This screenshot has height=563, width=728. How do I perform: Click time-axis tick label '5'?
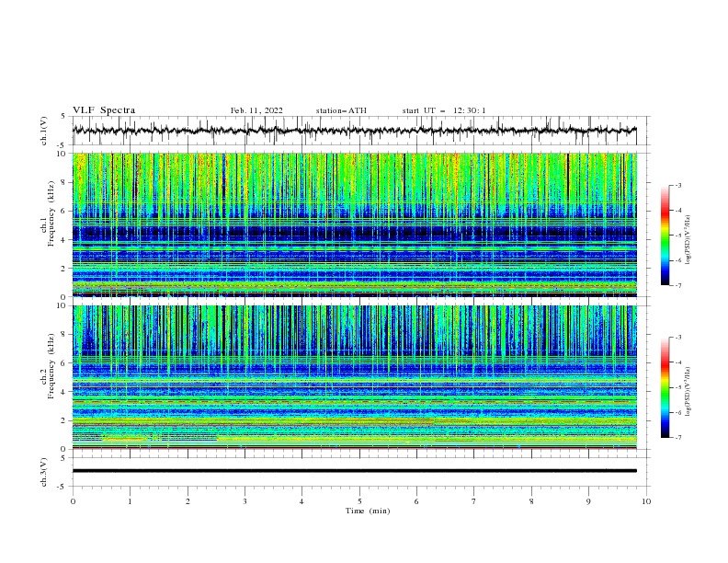tap(359, 501)
